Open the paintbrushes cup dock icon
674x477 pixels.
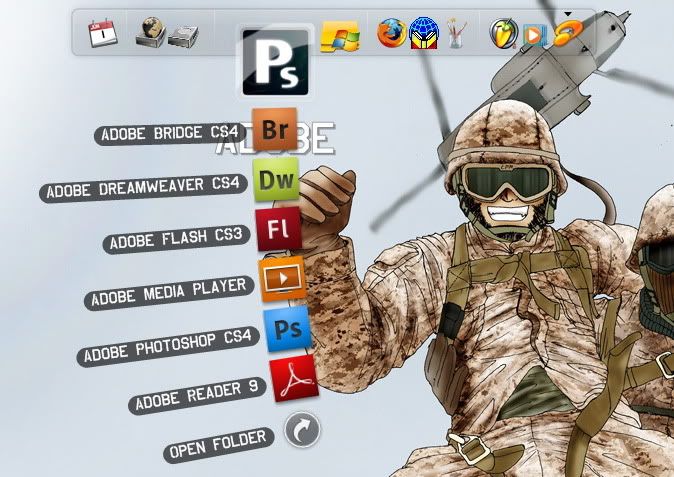(456, 33)
